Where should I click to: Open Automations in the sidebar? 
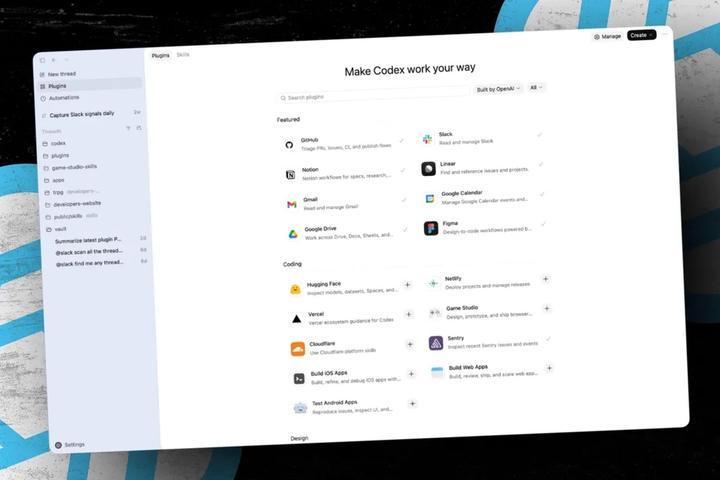60,98
